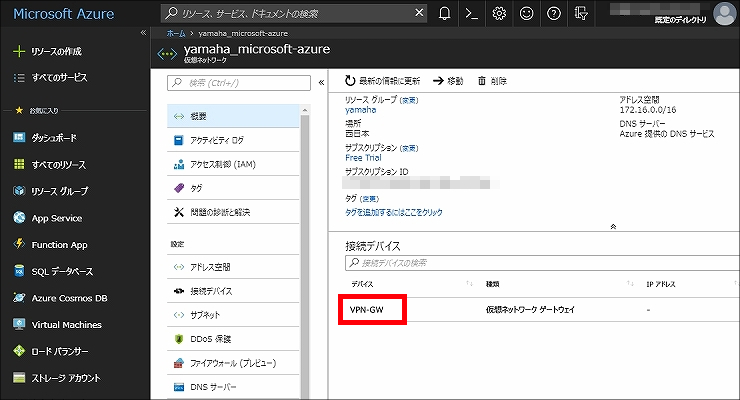Open ファイアウォール (プレビュー) item
Image resolution: width=740 pixels, height=400 pixels.
(233, 363)
